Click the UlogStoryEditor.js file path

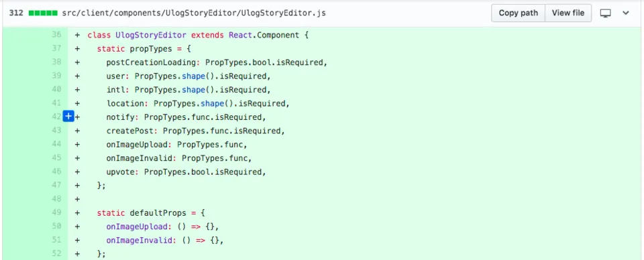click(x=194, y=13)
